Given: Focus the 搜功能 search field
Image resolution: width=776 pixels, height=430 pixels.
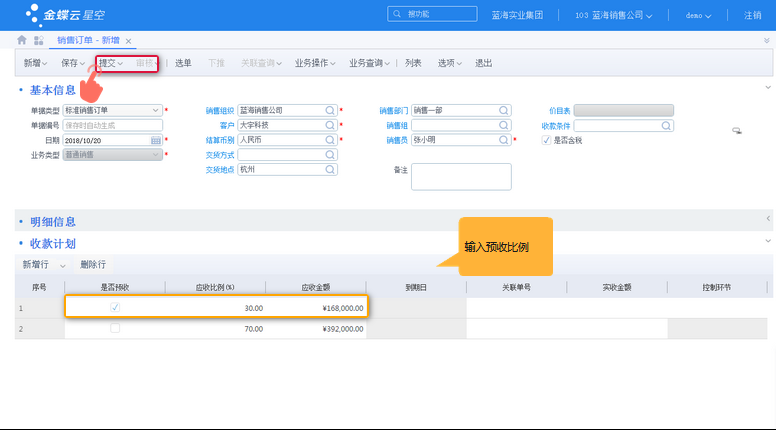Looking at the screenshot, I should coord(432,14).
